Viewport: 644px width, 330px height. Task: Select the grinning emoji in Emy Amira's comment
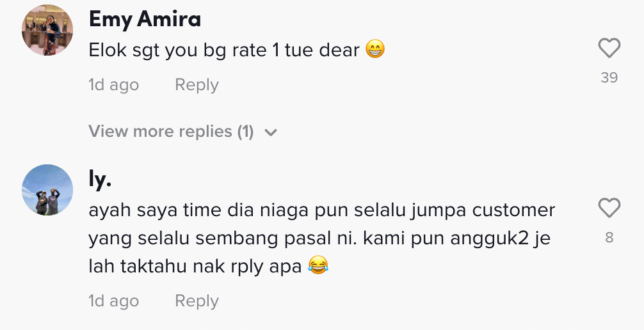coord(375,50)
